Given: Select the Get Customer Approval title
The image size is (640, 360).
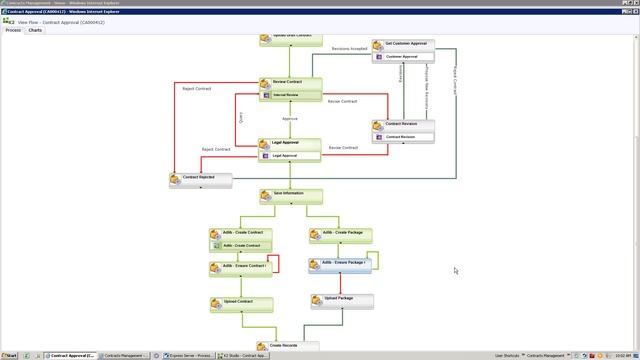Looking at the screenshot, I should 406,43.
